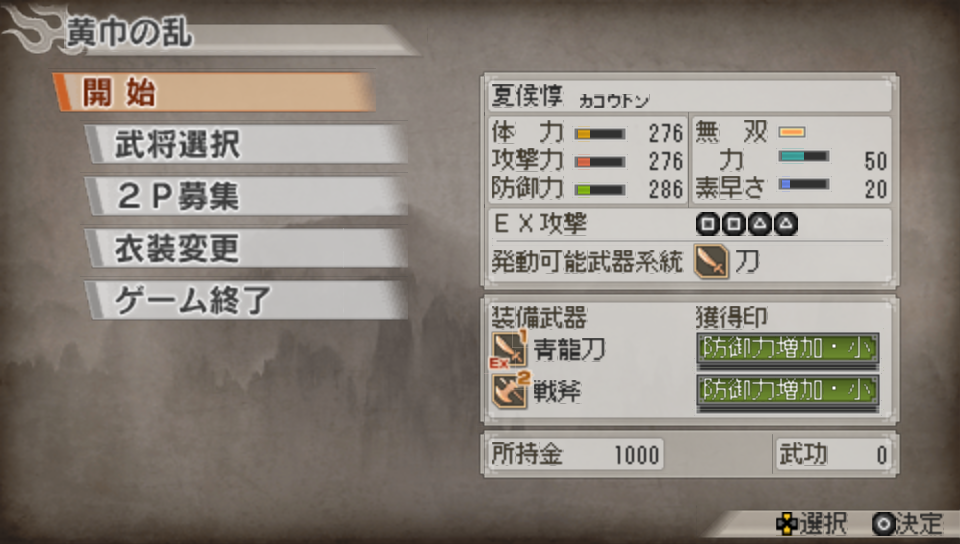The image size is (960, 544).
Task: Click the 戦斧 axe weapon icon
Action: [510, 390]
